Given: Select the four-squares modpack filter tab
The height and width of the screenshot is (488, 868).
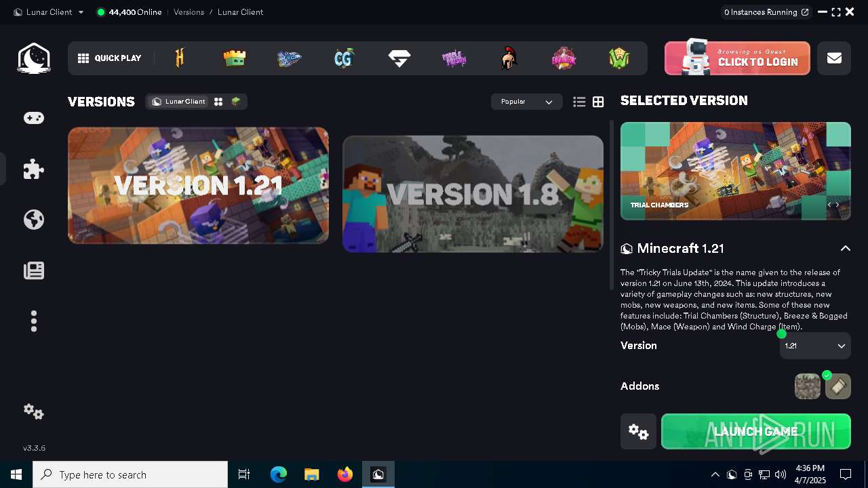Looking at the screenshot, I should click(x=218, y=102).
